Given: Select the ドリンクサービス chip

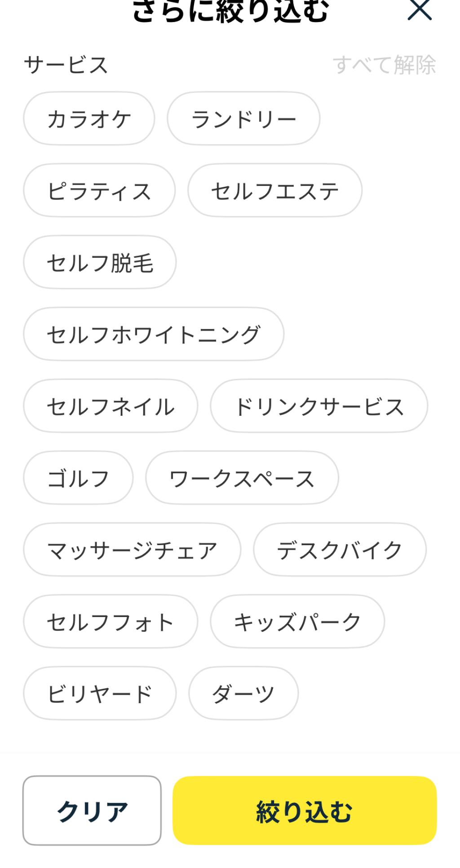Looking at the screenshot, I should pyautogui.click(x=319, y=406).
